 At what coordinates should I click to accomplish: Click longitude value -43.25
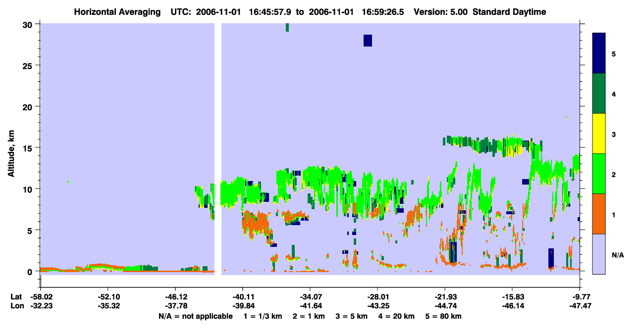(x=377, y=306)
